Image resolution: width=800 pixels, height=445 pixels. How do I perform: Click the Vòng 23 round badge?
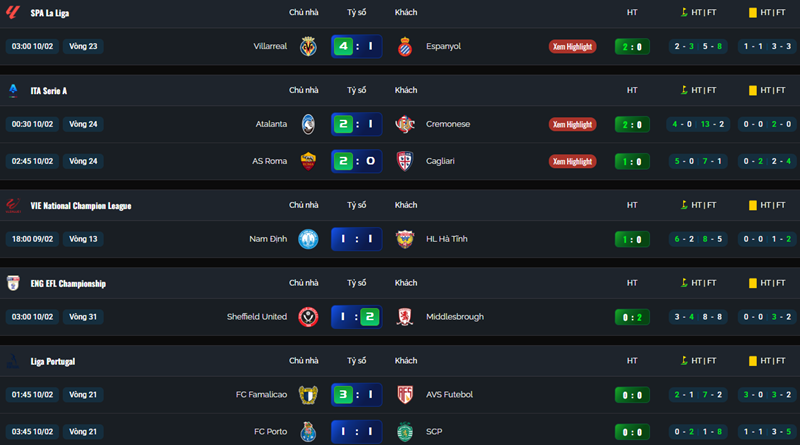(84, 46)
